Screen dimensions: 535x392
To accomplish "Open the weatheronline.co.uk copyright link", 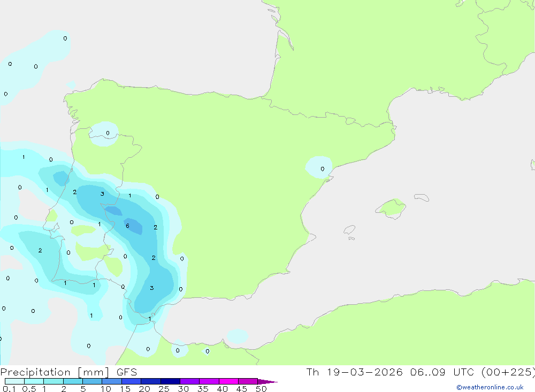I will [490, 387].
